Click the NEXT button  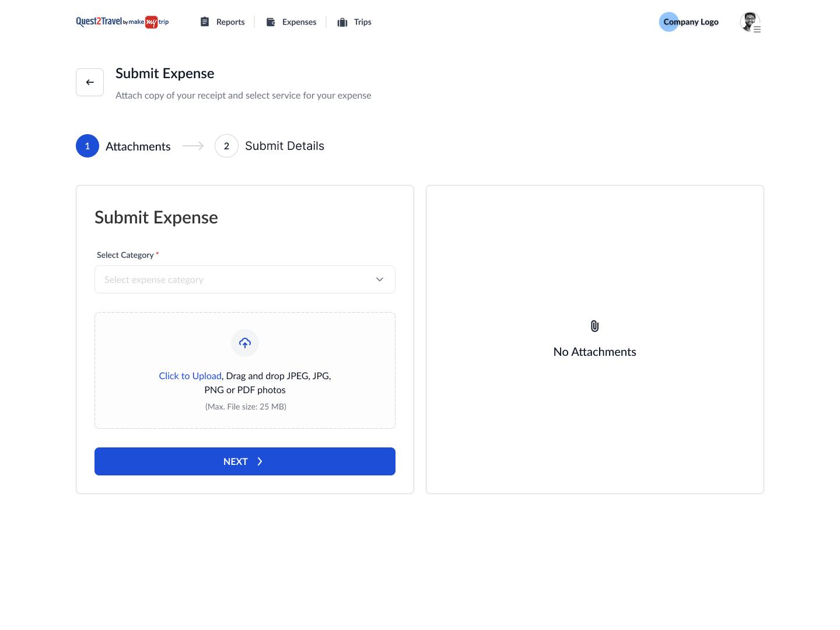(245, 461)
